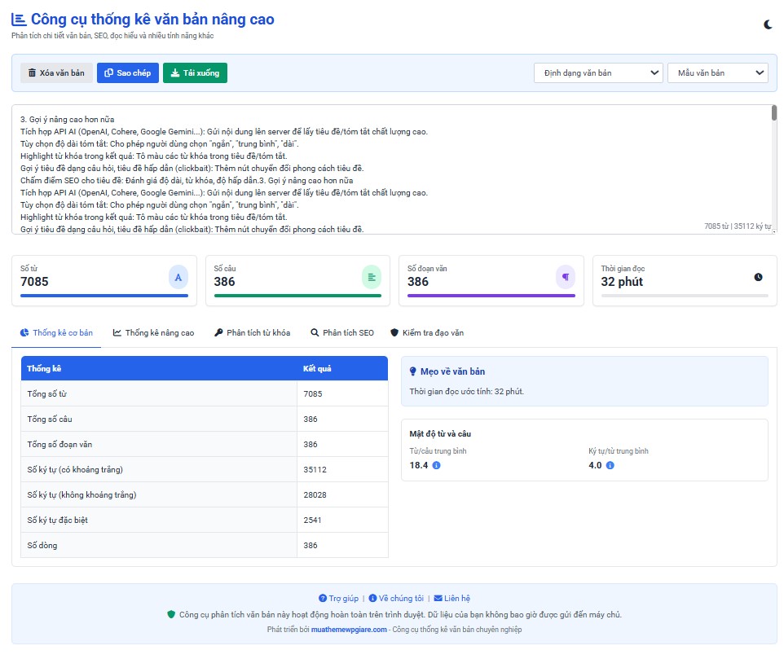784x672 pixels.
Task: Open Phân tích SEO tab
Action: coord(342,333)
